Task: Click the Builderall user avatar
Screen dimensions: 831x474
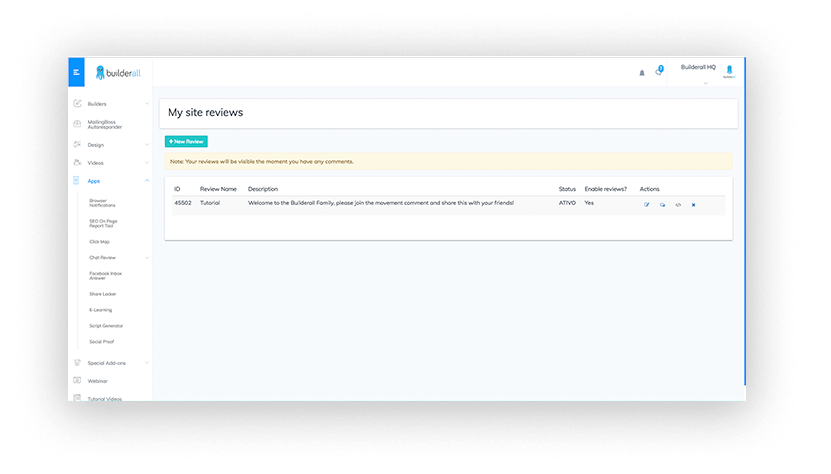Action: 729,70
